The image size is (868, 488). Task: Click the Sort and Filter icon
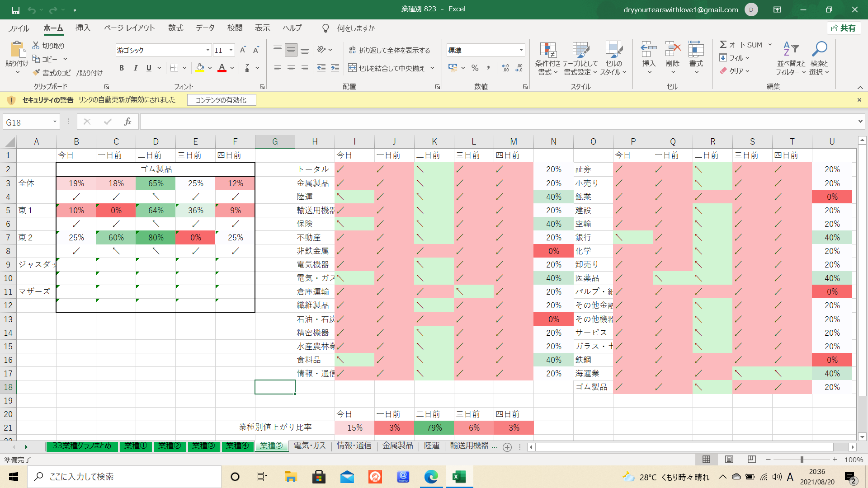(791, 49)
